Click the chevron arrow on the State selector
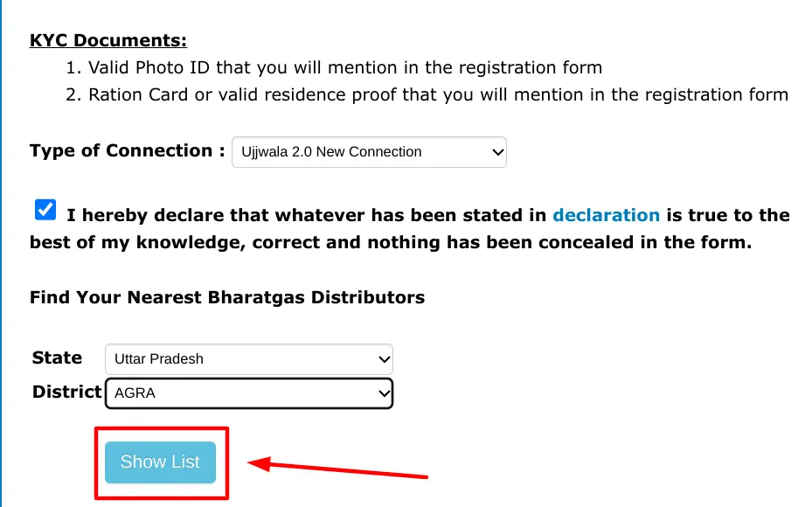This screenshot has width=812, height=507. point(383,359)
